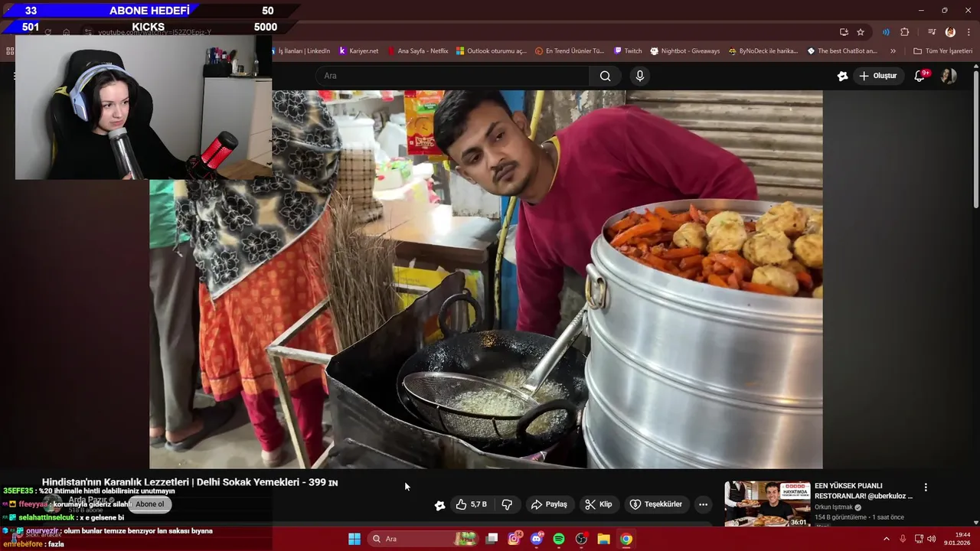Click the Oluştur create button
This screenshot has height=551, width=980.
877,76
